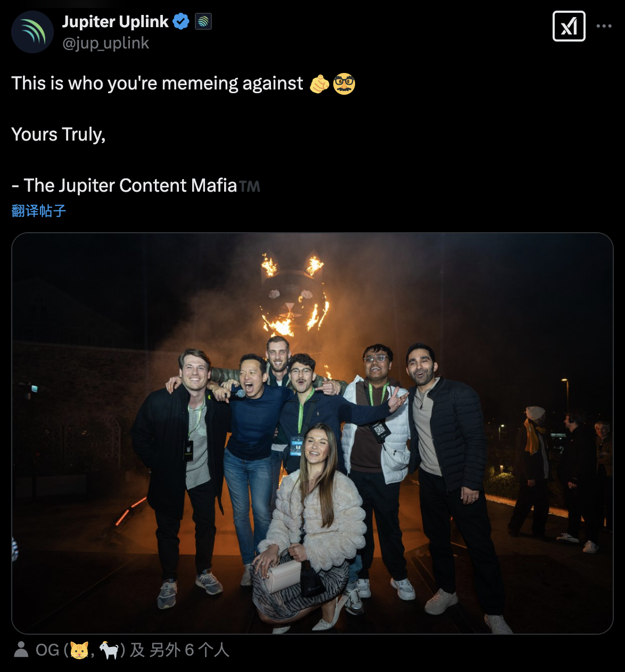The height and width of the screenshot is (672, 625).
Task: Click the 'Yours Truly,' line
Action: coord(59,135)
